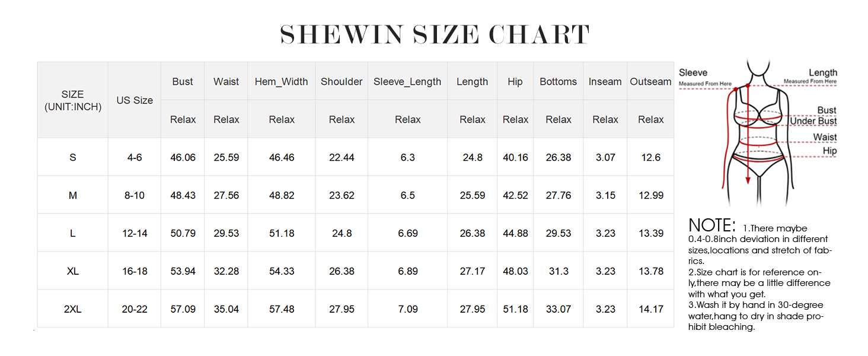The height and width of the screenshot is (356, 868).
Task: Select the size S row label
Action: (x=73, y=157)
